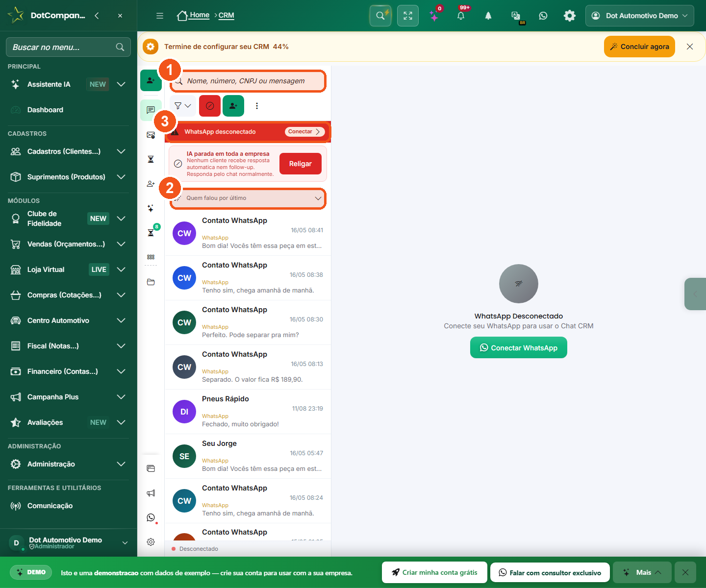Expand the Compras (Cotações...) menu chevron

pyautogui.click(x=121, y=295)
